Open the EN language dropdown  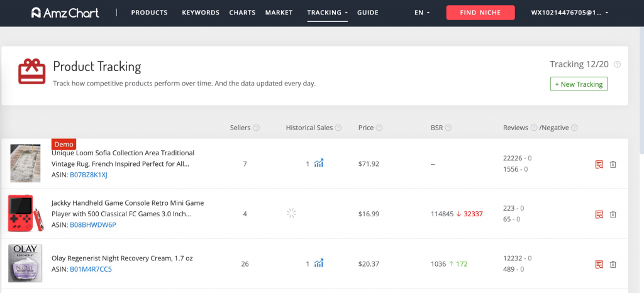point(422,13)
